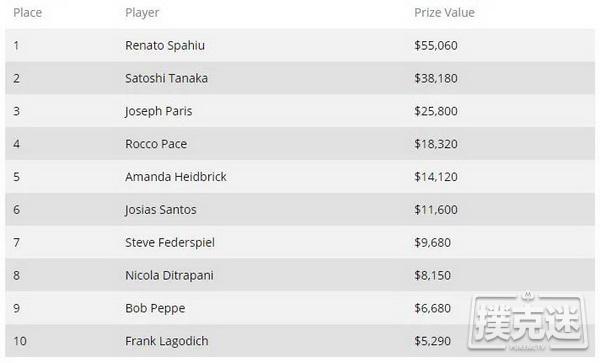Click the $55,060 first prize value
600x363 pixels.
[436, 46]
